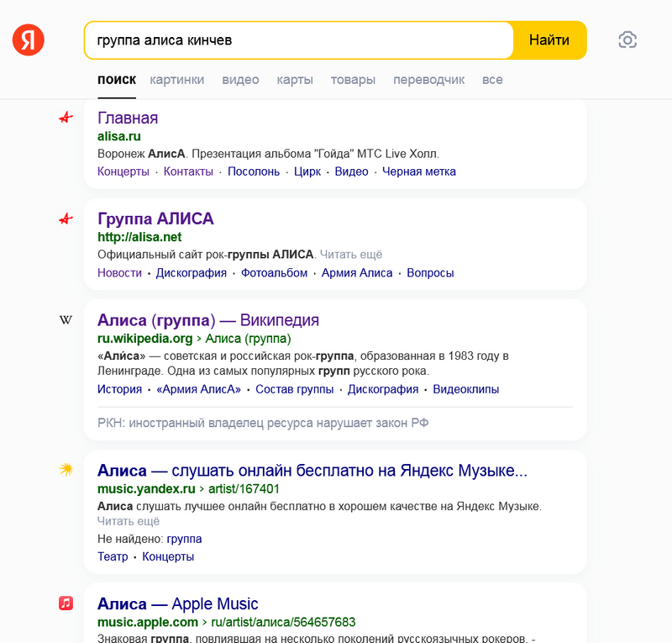Viewport: 672px width, 643px height.
Task: Open camera image search icon
Action: pyautogui.click(x=627, y=40)
